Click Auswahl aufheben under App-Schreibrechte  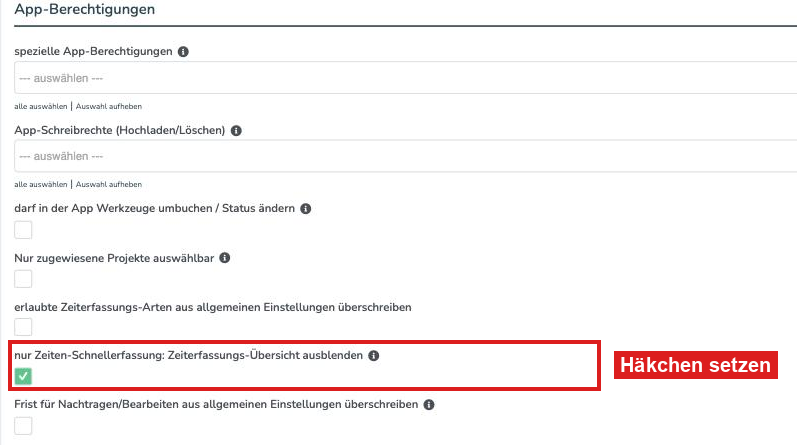pyautogui.click(x=109, y=184)
